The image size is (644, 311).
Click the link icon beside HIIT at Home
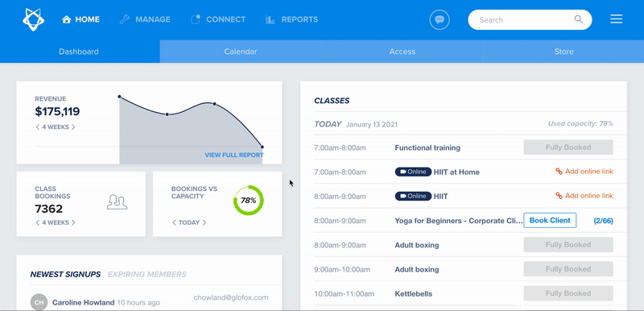(559, 172)
